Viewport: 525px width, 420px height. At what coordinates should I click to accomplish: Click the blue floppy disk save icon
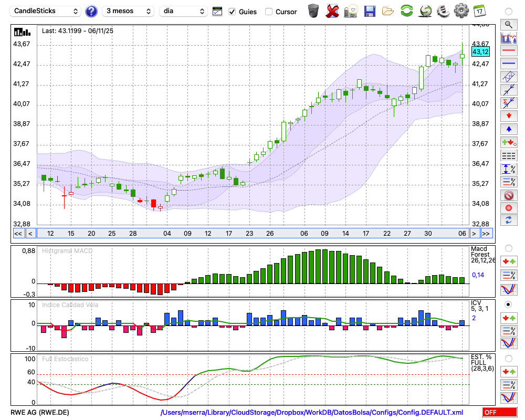point(370,10)
